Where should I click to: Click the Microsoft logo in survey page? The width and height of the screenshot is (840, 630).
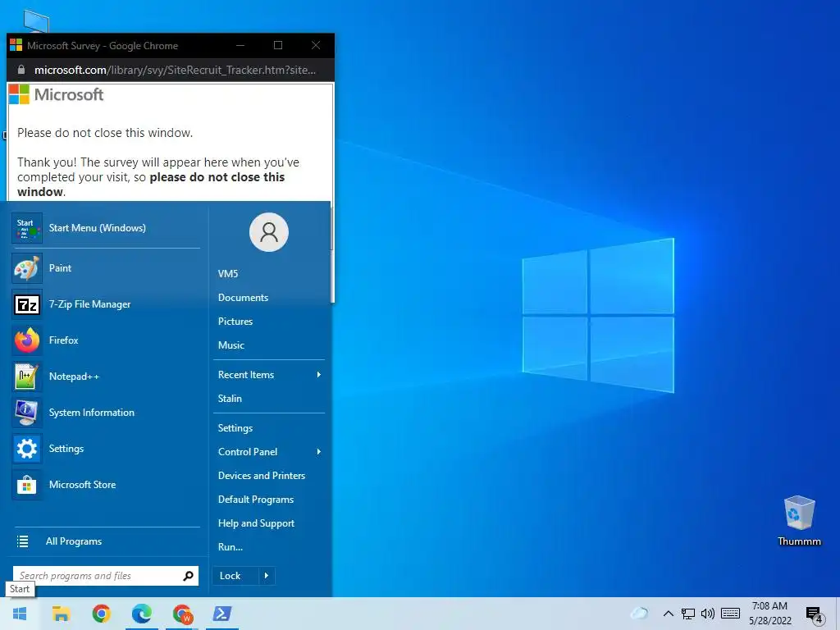57,95
